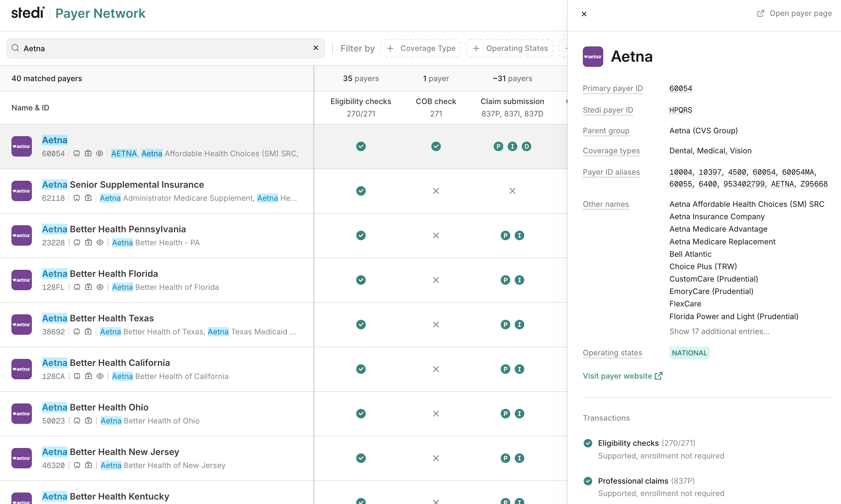Click payer alias Z95668
This screenshot has height=504, width=841.
814,184
